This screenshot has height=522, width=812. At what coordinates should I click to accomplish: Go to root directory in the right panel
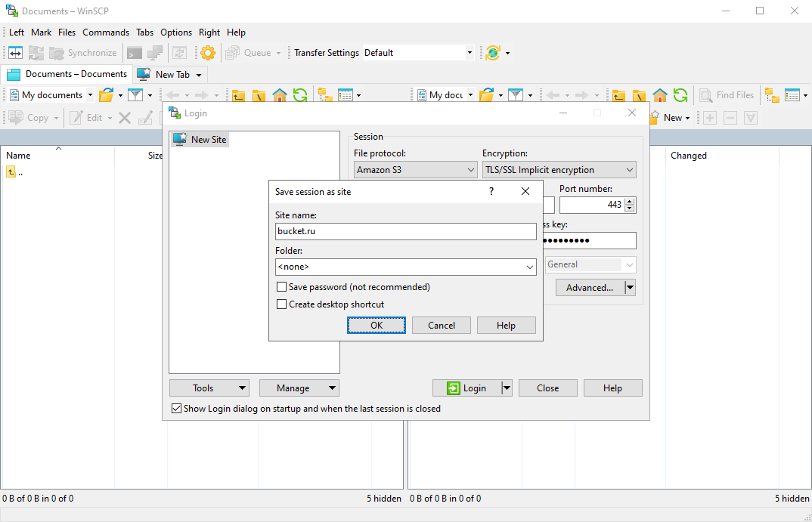click(639, 95)
